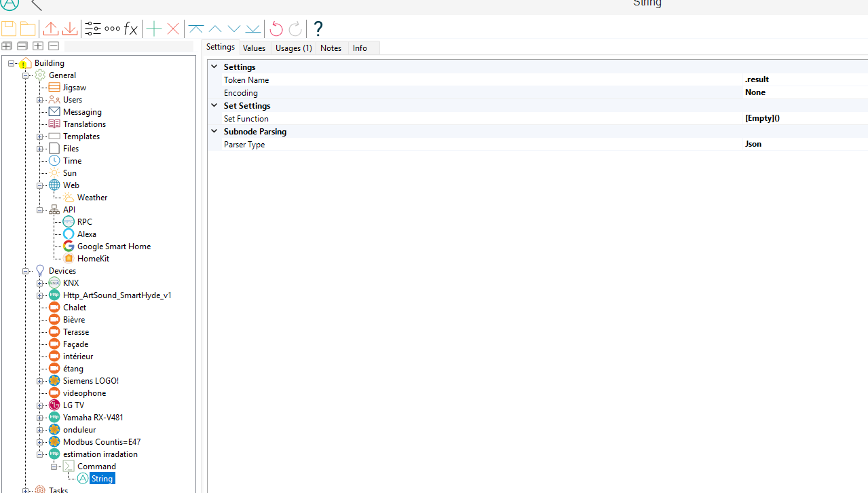Viewport: 868px width, 493px height.
Task: Select Google Smart Home in the tree
Action: [x=113, y=246]
